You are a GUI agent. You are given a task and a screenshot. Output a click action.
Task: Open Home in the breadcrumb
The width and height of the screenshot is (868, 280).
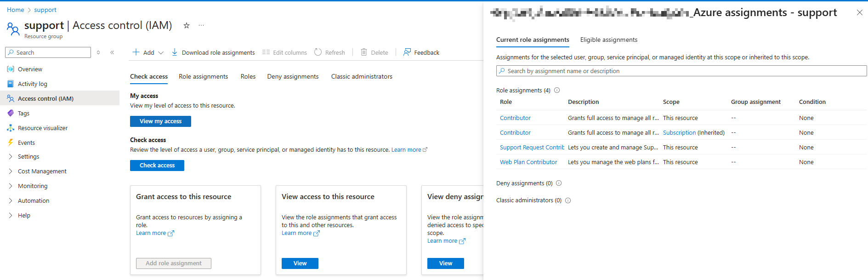[16, 10]
